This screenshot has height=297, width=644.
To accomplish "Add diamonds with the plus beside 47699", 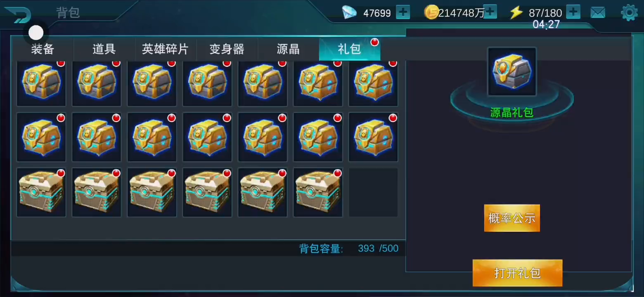I will 403,12.
